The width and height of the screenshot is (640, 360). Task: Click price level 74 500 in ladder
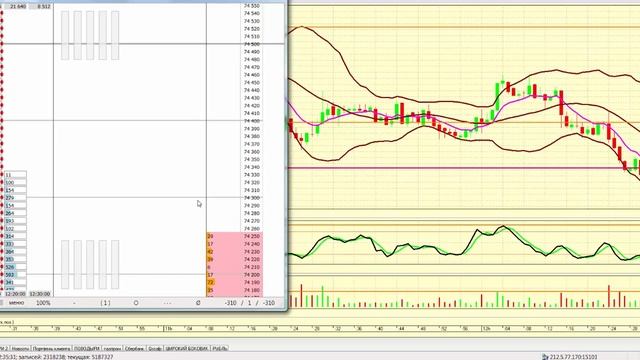tap(252, 44)
